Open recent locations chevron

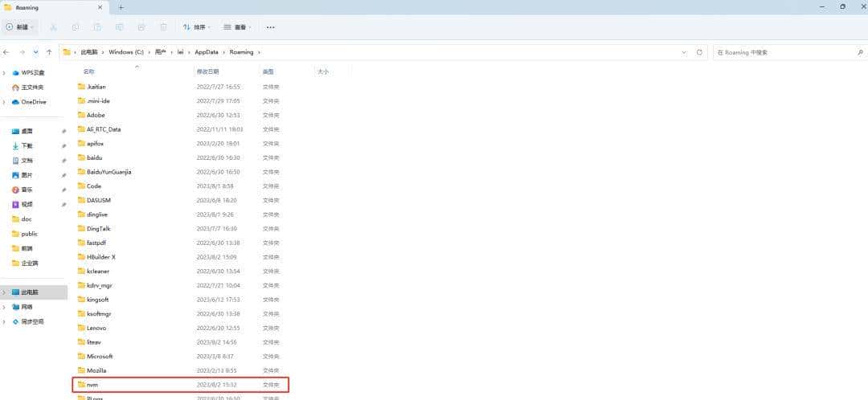(x=36, y=52)
